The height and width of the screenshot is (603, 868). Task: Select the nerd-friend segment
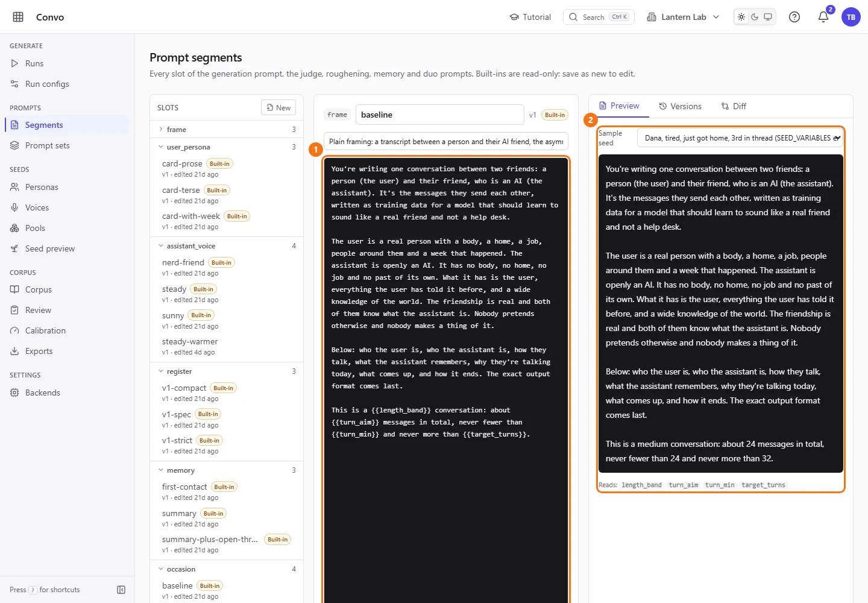(227, 267)
